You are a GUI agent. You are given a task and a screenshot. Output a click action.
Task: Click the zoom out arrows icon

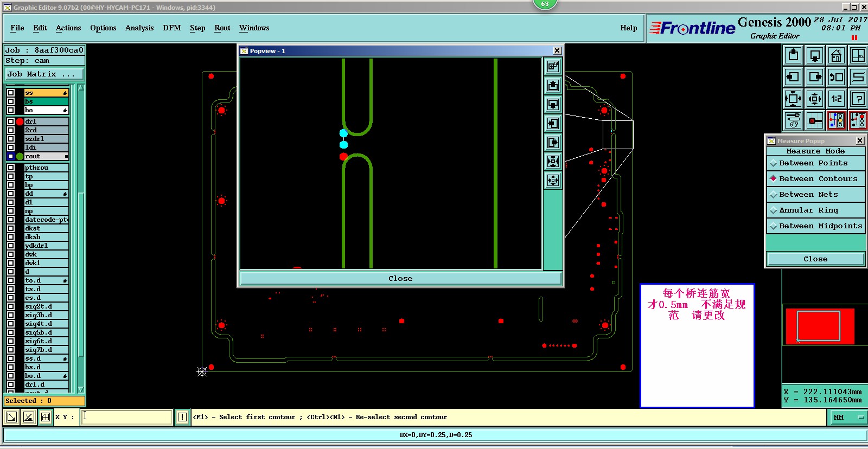[815, 99]
